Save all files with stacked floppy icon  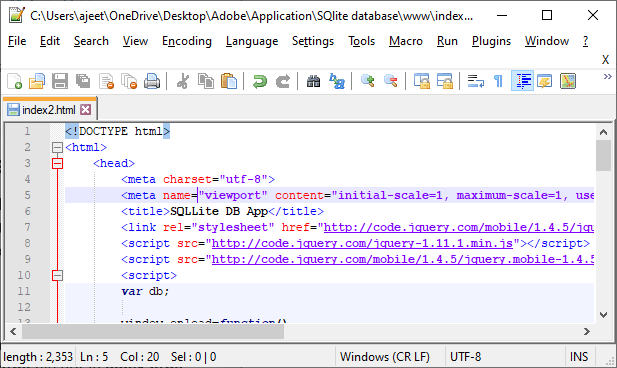83,81
